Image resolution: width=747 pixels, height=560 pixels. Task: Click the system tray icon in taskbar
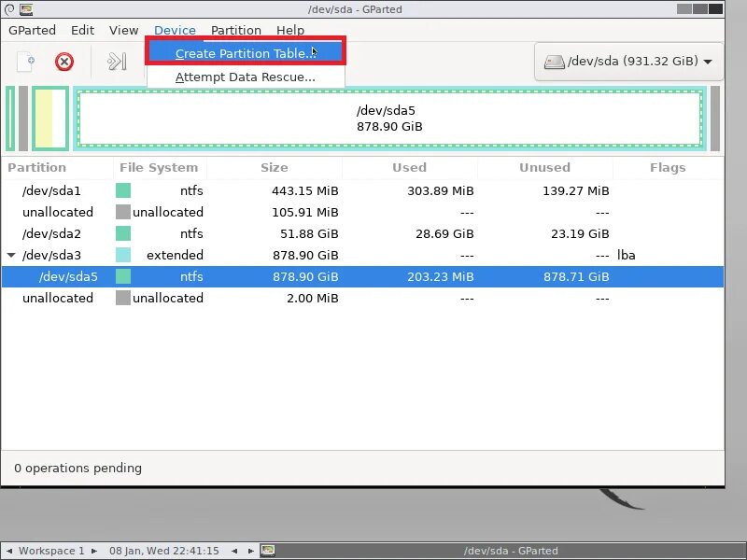[269, 551]
